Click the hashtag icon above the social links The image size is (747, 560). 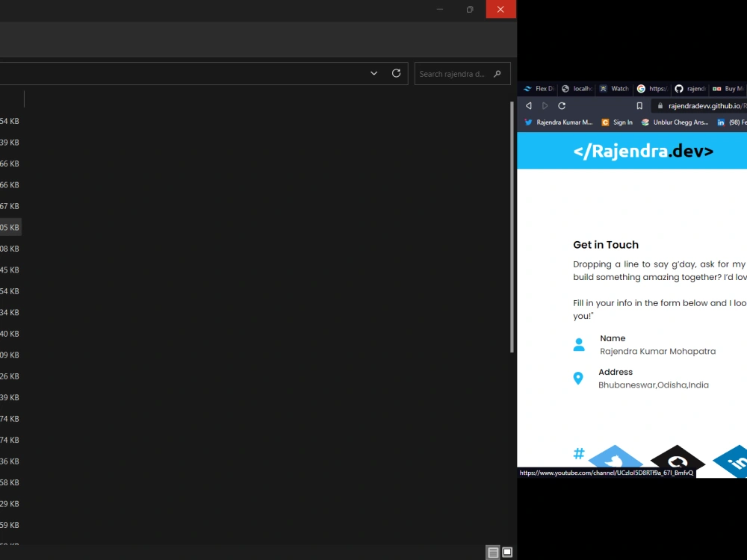point(579,452)
